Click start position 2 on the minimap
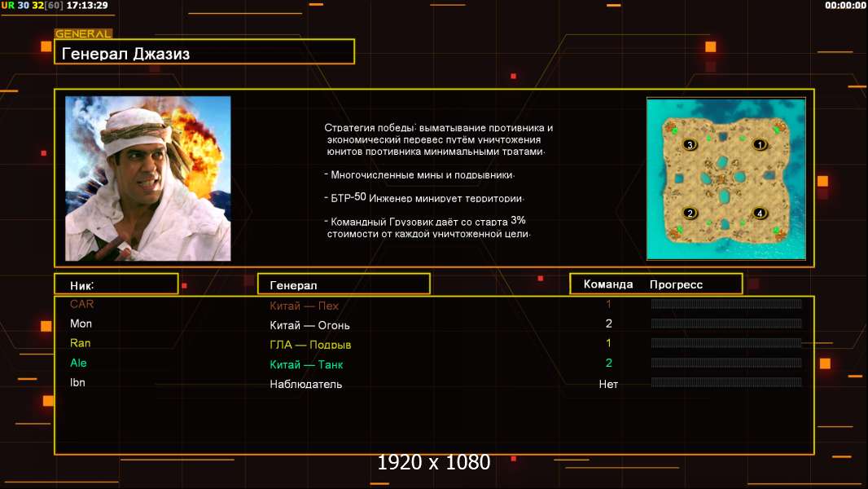Viewport: 868px width, 489px height. pos(689,214)
